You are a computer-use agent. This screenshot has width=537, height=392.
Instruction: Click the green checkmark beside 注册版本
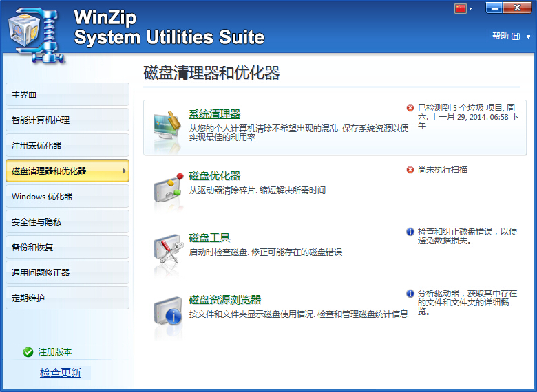[x=28, y=352]
